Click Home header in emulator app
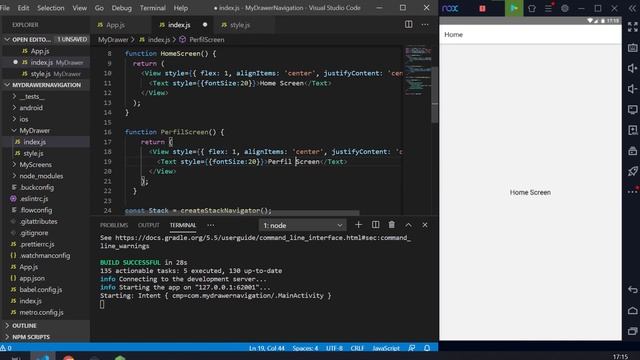 coord(453,35)
